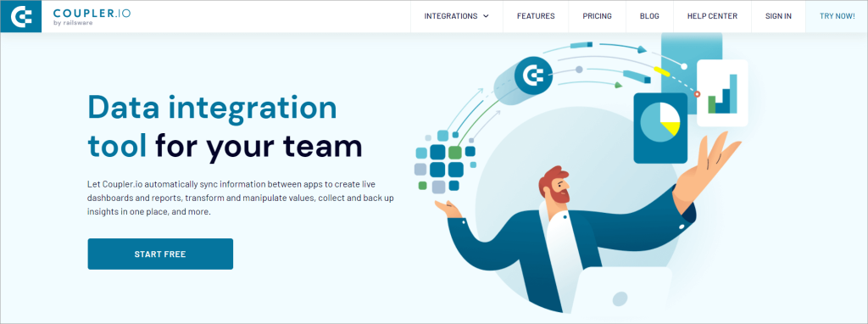Click the TRY NOW! button
The width and height of the screenshot is (868, 324).
click(x=837, y=16)
